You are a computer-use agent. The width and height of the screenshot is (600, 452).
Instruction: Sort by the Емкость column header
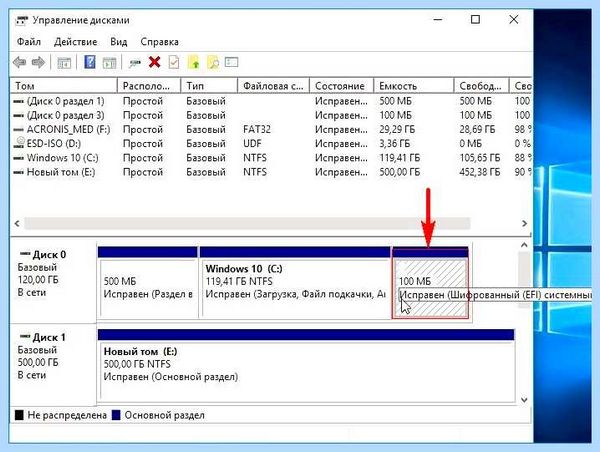(x=414, y=86)
